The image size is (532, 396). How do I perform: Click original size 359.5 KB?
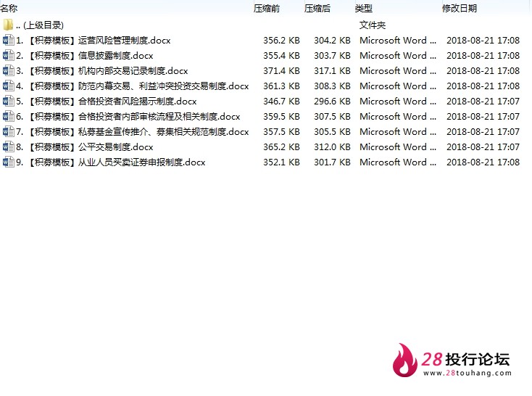pyautogui.click(x=282, y=117)
